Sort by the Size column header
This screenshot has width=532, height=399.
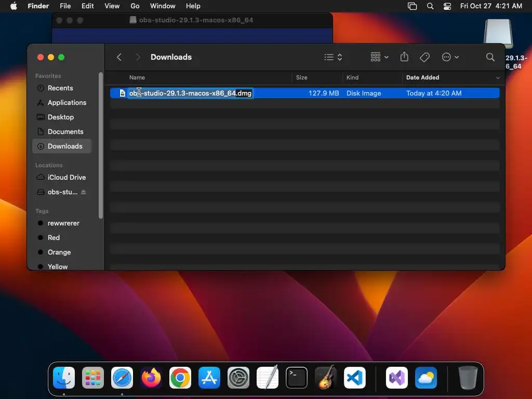302,77
